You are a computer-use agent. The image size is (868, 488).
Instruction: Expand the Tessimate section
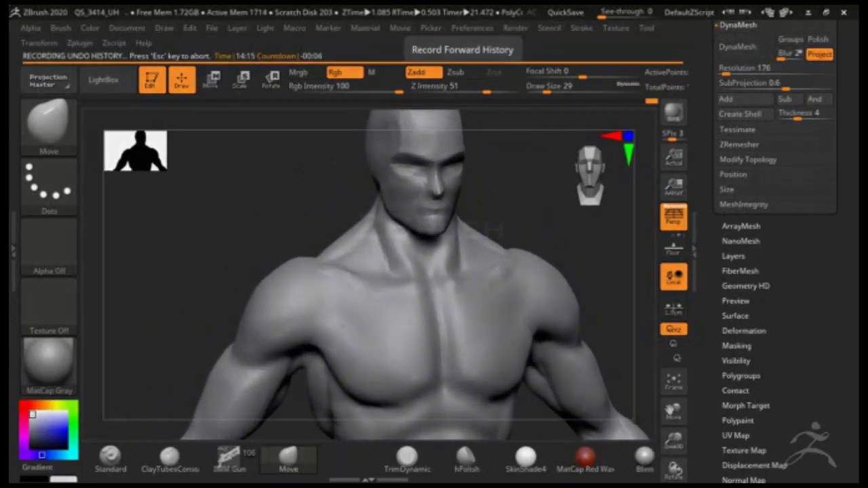(737, 129)
